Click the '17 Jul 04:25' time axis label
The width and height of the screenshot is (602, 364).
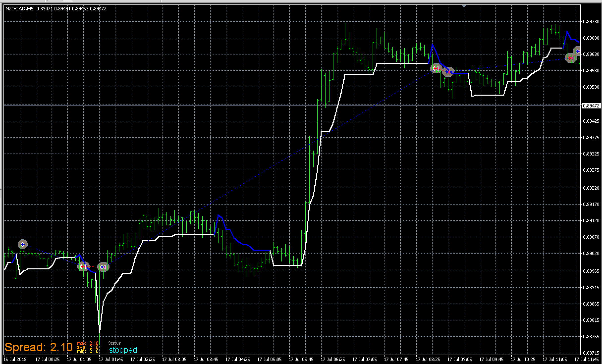point(238,359)
